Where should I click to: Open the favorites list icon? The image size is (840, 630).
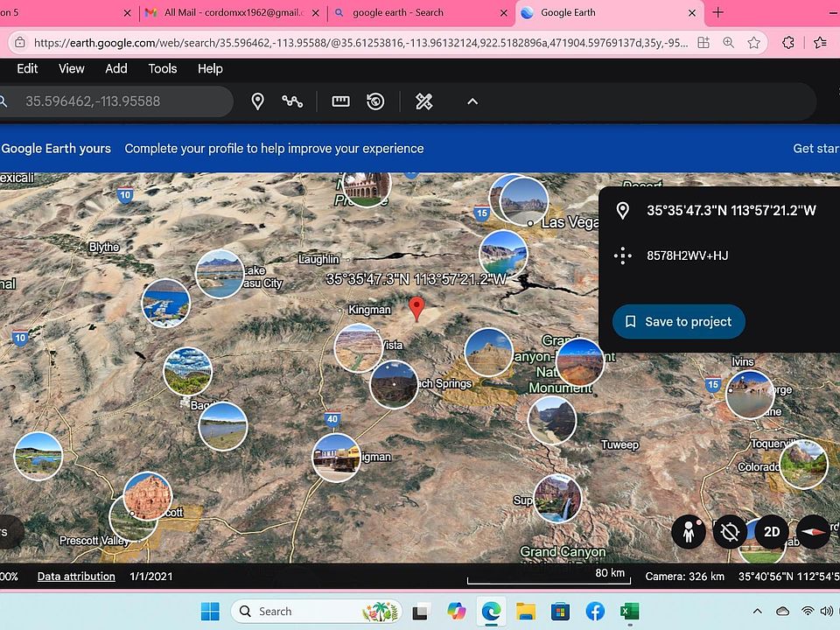pyautogui.click(x=820, y=42)
